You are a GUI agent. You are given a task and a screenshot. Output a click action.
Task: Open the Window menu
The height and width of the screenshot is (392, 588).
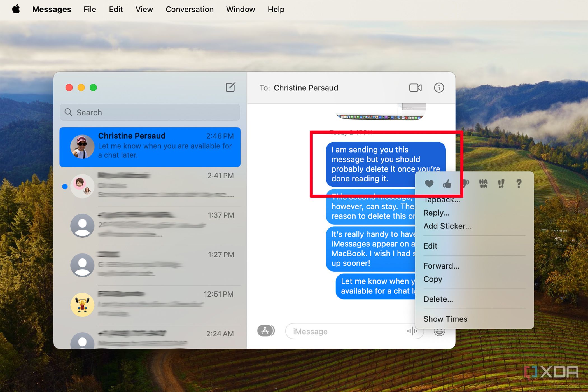pos(240,9)
